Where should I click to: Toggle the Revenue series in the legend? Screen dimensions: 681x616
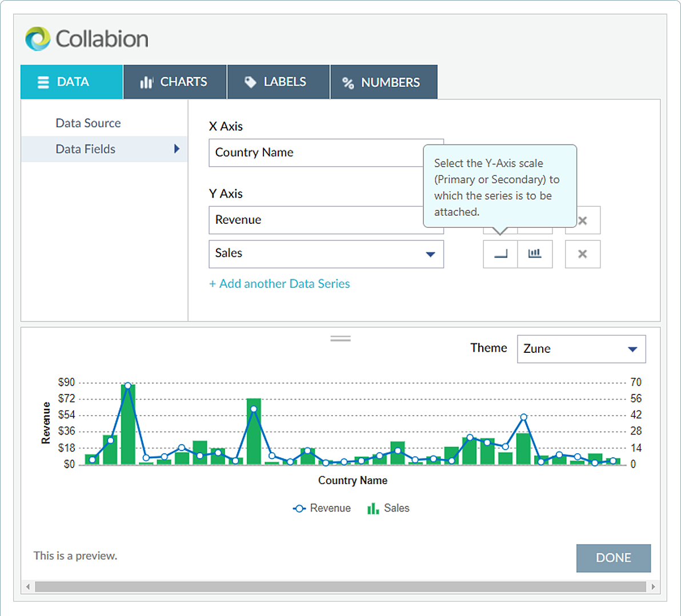[x=322, y=508]
